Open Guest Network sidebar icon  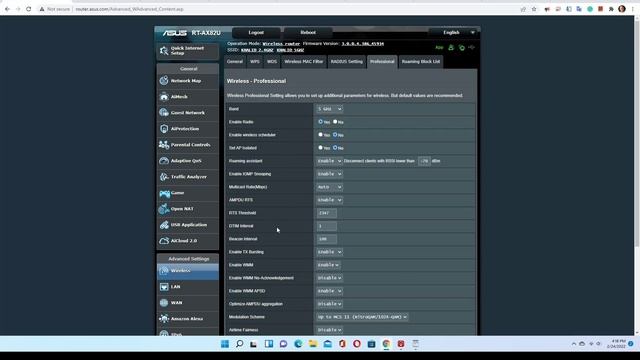164,113
